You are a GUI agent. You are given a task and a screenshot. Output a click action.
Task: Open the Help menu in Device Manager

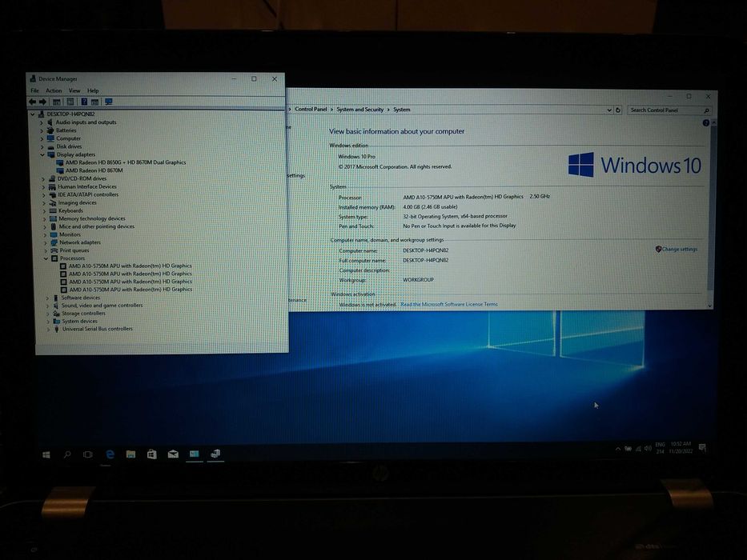tap(93, 90)
